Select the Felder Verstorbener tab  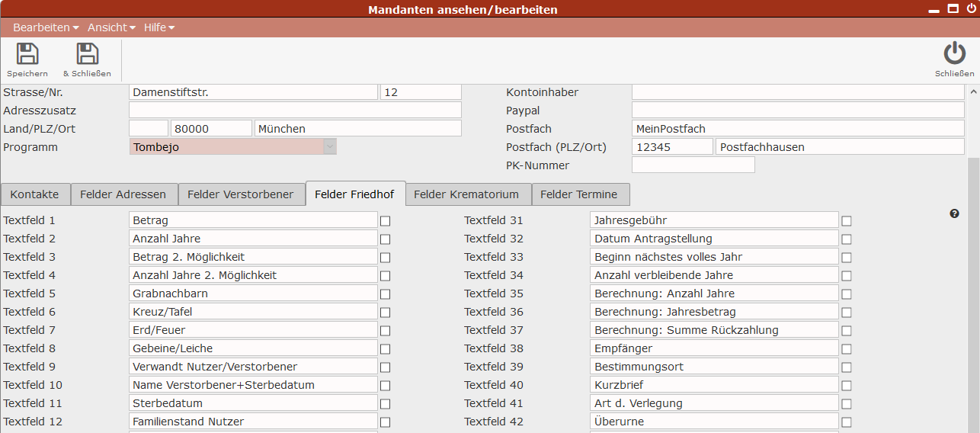coord(240,194)
